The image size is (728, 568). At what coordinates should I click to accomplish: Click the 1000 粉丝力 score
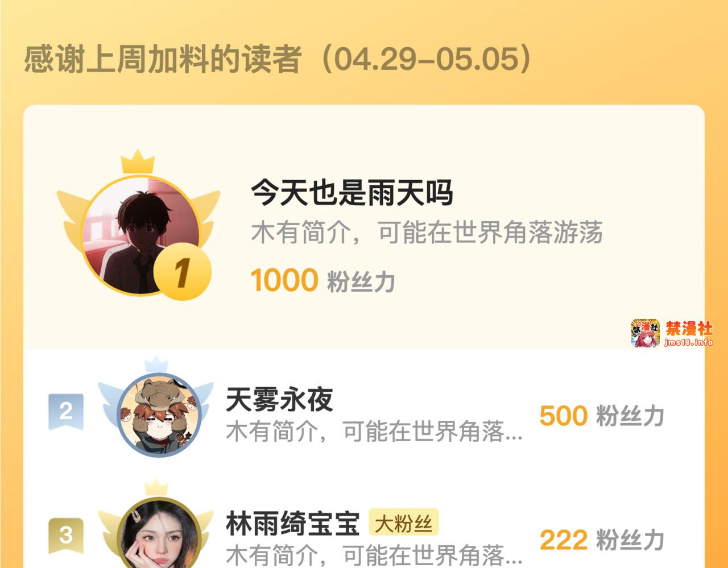(x=322, y=281)
